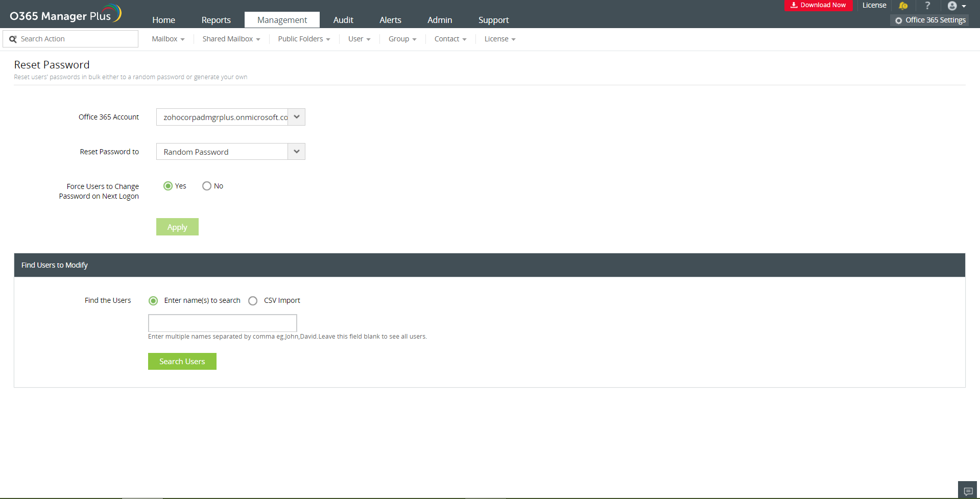Viewport: 980px width, 499px height.
Task: Open the user account avatar menu
Action: [957, 6]
